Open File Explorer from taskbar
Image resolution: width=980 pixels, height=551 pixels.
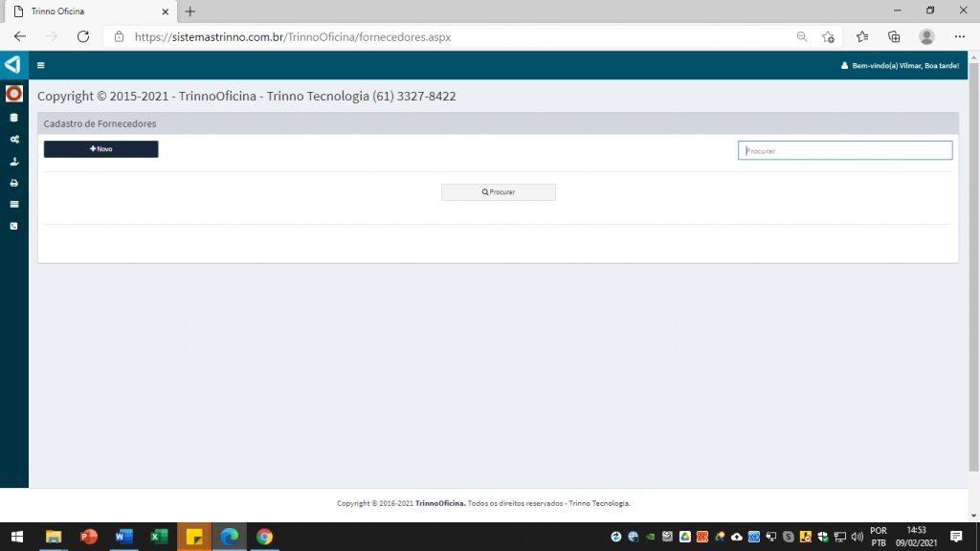tap(54, 537)
